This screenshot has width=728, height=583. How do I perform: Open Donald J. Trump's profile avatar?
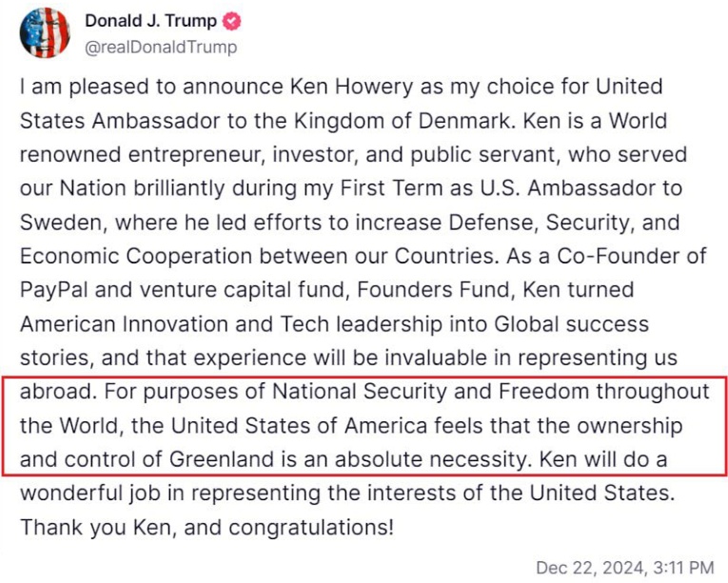45,33
